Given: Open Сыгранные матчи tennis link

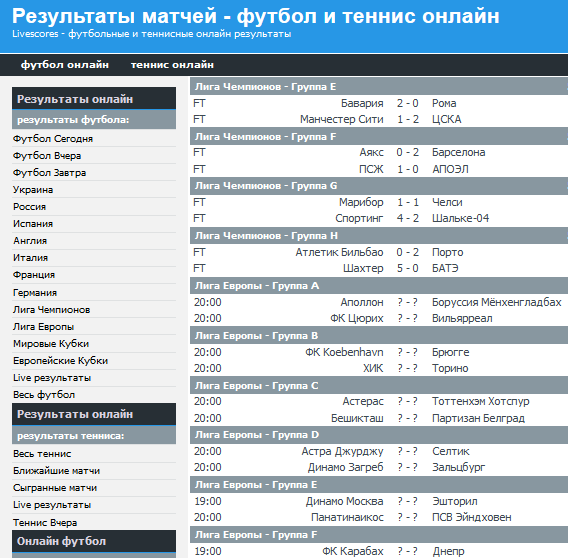Looking at the screenshot, I should [55, 488].
